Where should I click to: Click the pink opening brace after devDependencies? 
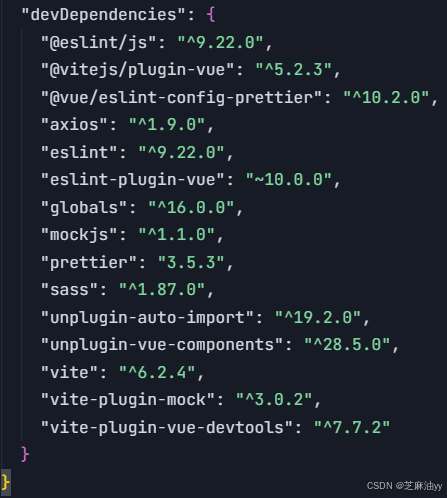tap(210, 15)
